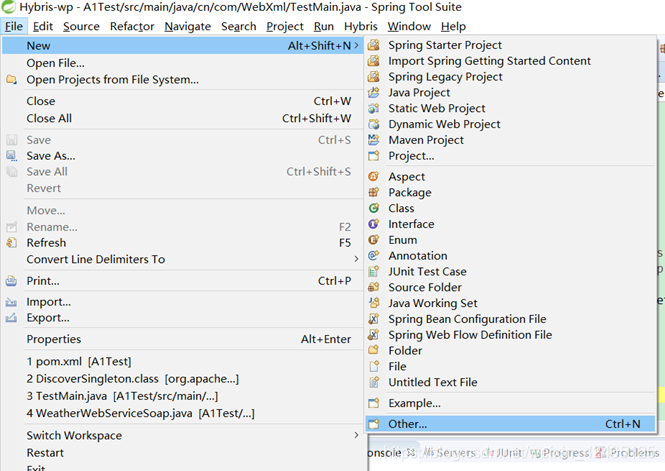This screenshot has width=665, height=471.
Task: Expand Convert Line Delimiters To submenu
Action: (x=356, y=259)
